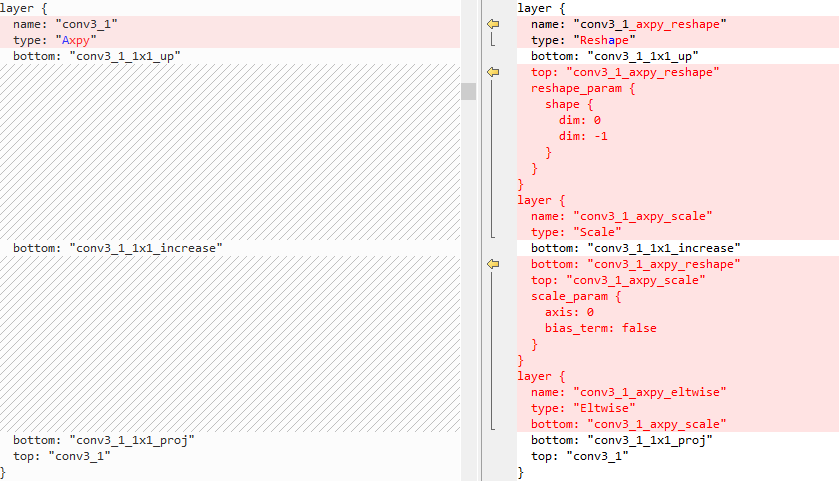This screenshot has width=839, height=481.
Task: Click the right pane top "conv3_1" line
Action: 579,456
